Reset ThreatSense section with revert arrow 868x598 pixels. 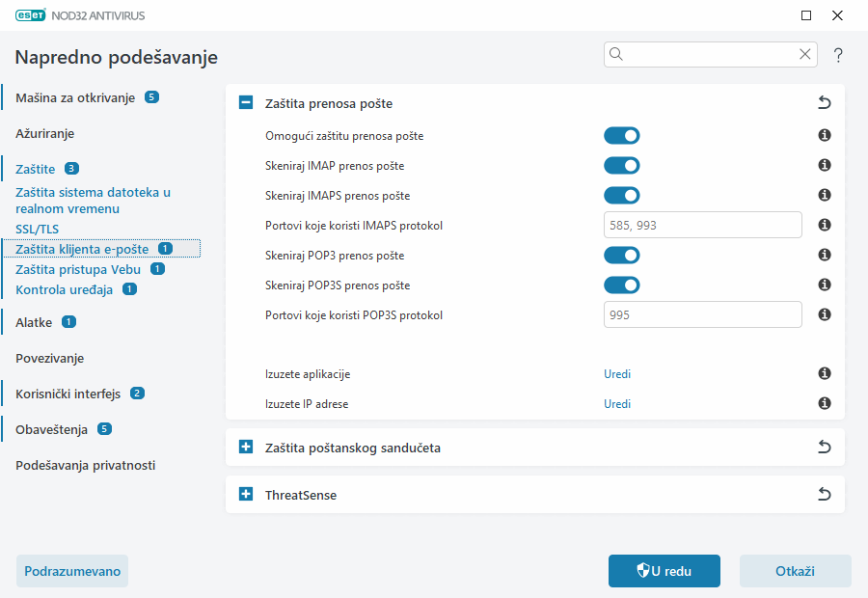pyautogui.click(x=824, y=495)
